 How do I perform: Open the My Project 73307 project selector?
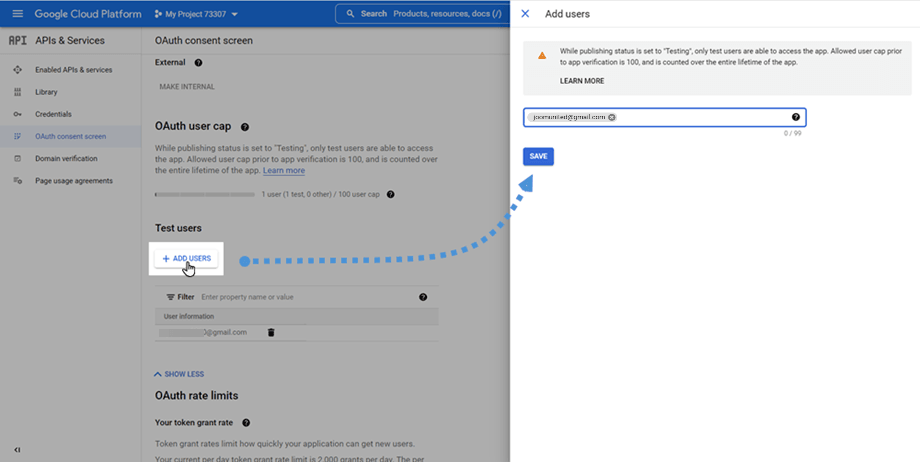click(x=196, y=14)
